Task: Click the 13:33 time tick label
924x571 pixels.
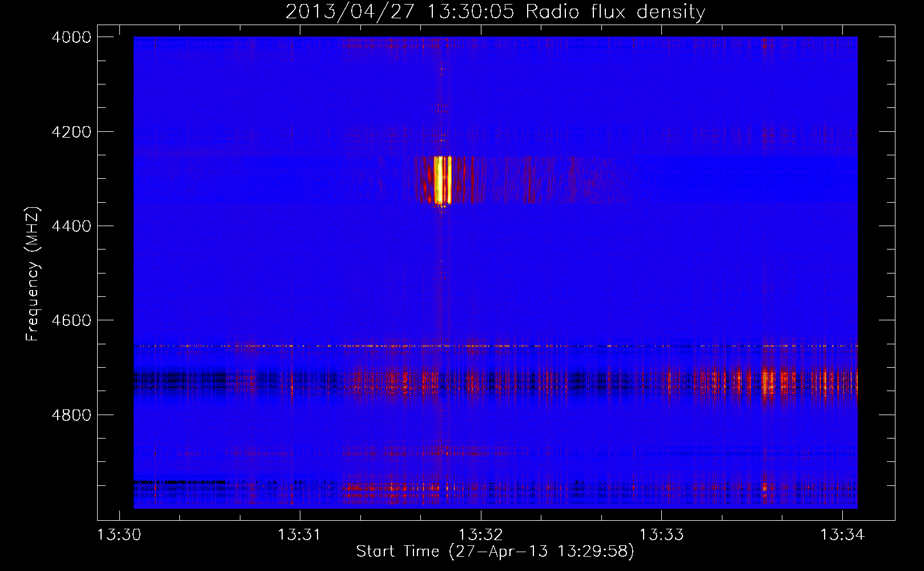Action: [x=661, y=535]
